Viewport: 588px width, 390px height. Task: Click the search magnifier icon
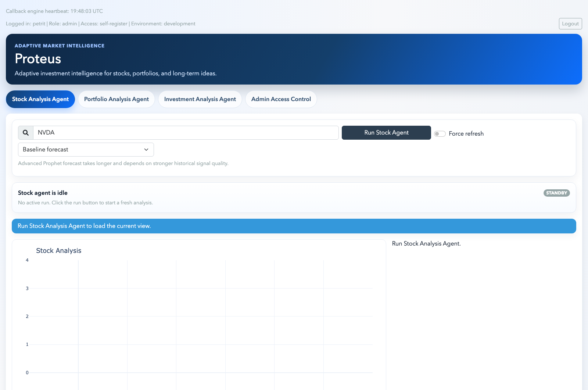pos(25,132)
